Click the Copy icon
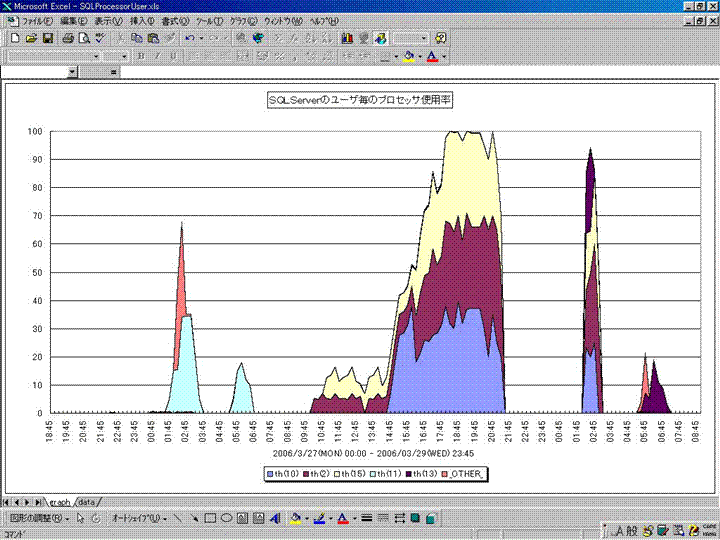 (137, 38)
